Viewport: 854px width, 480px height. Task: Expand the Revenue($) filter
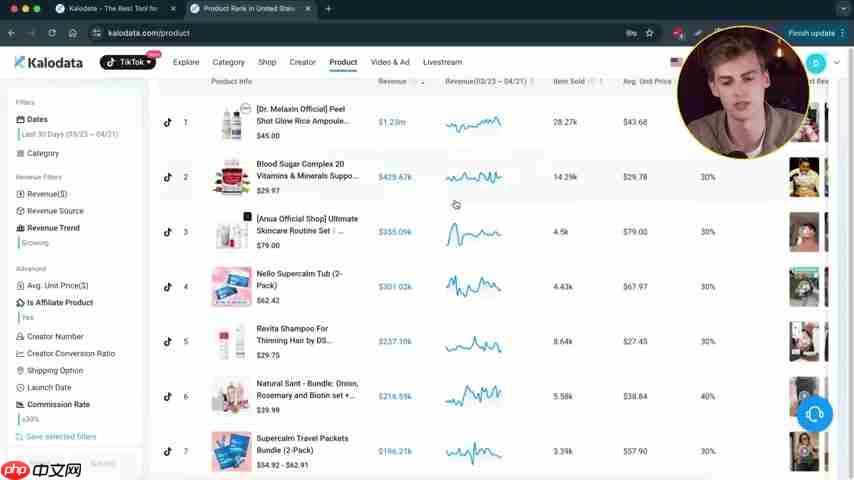[x=42, y=194]
